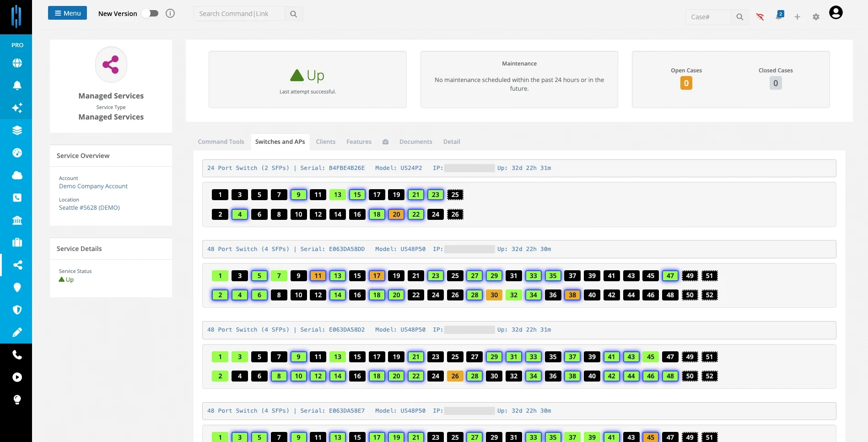Click the info icon beside New Version
Image resolution: width=868 pixels, height=442 pixels.
[170, 14]
